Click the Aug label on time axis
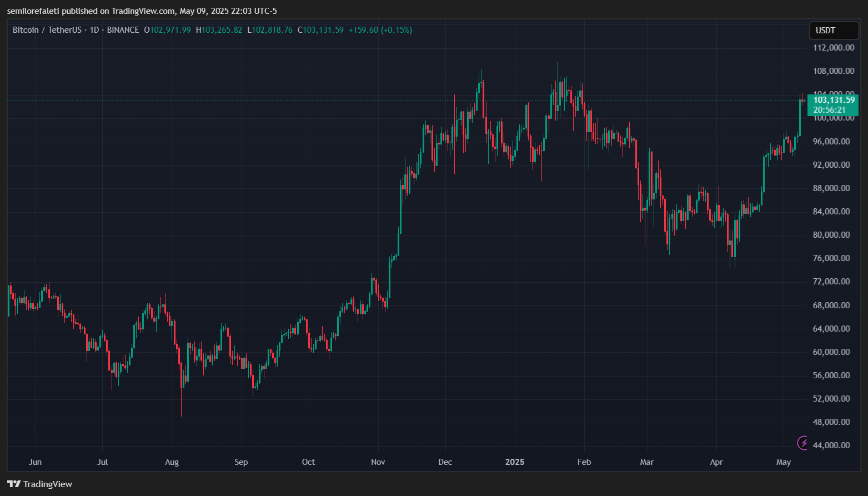The image size is (868, 496). tap(172, 462)
